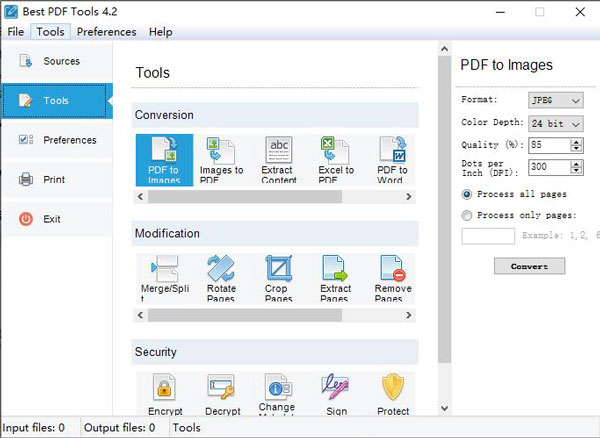Click right arrow of Conversion scrollbar
Screen dimensions: 600x438
[408, 197]
